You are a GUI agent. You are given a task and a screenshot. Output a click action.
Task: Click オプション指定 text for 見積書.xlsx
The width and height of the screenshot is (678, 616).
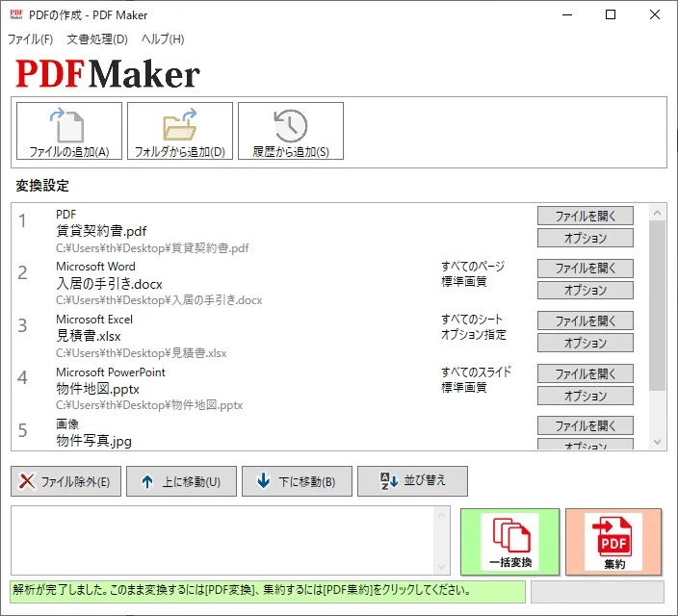tap(474, 335)
